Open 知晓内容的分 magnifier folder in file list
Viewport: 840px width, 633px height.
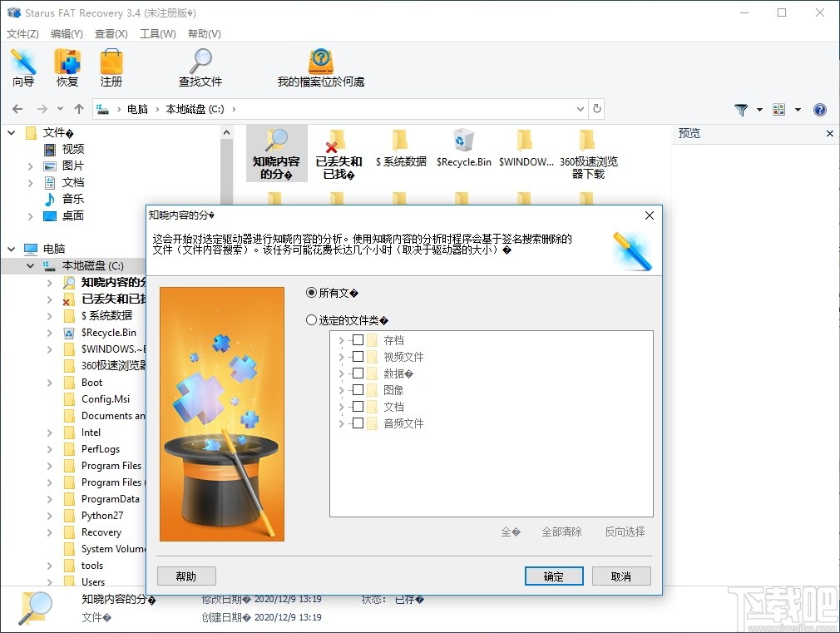click(276, 154)
